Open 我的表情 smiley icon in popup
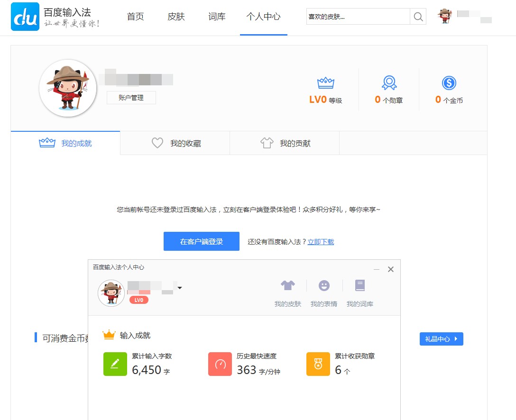Image resolution: width=516 pixels, height=420 pixels. 324,285
